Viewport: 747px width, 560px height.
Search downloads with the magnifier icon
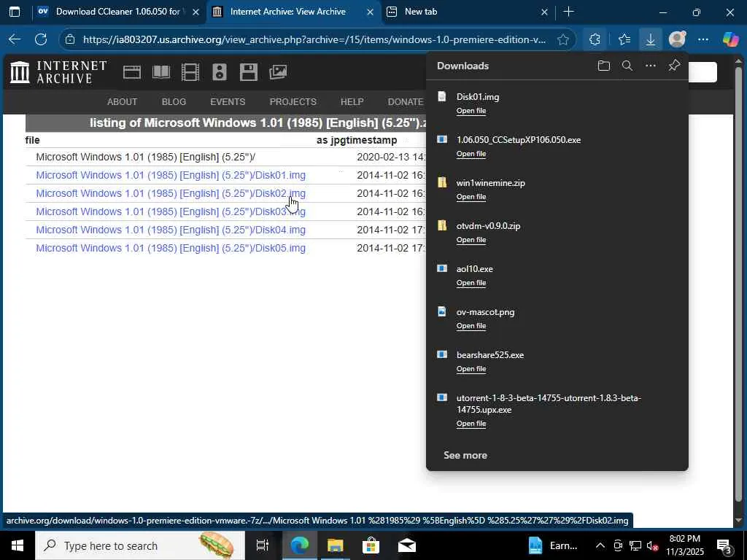pos(627,66)
